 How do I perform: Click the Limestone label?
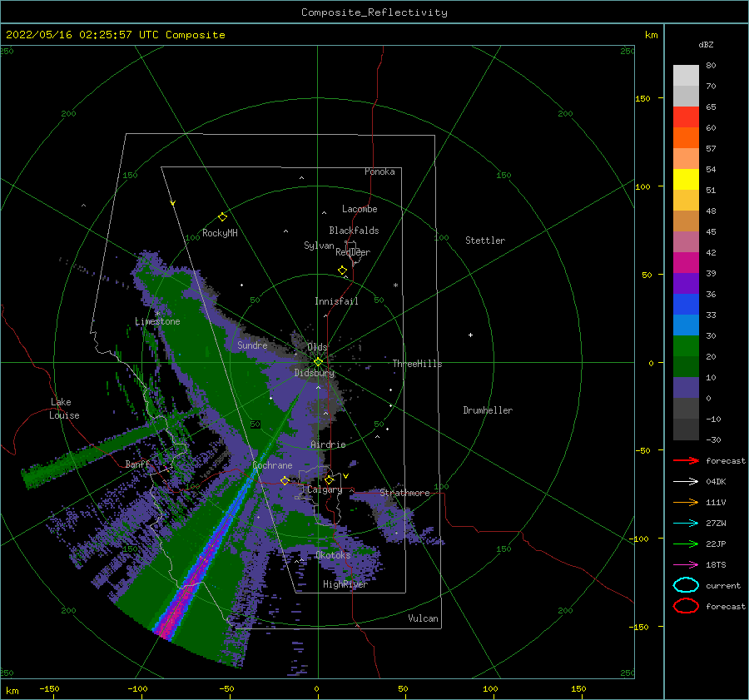(x=157, y=321)
